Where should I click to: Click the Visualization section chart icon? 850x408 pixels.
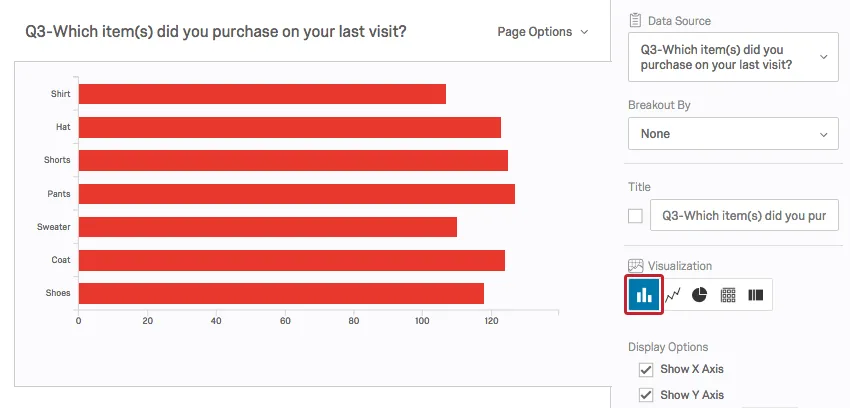point(635,266)
